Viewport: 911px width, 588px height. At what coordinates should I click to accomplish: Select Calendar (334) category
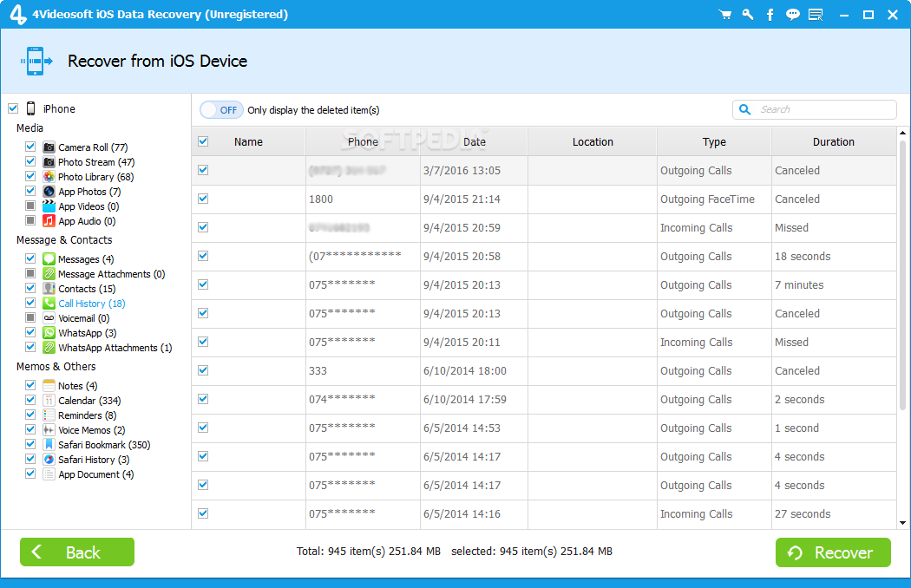[x=89, y=401]
